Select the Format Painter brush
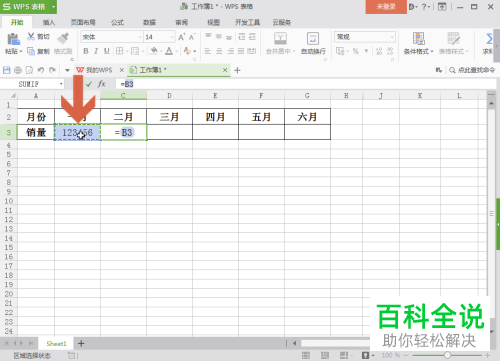500x361 pixels. click(x=63, y=38)
